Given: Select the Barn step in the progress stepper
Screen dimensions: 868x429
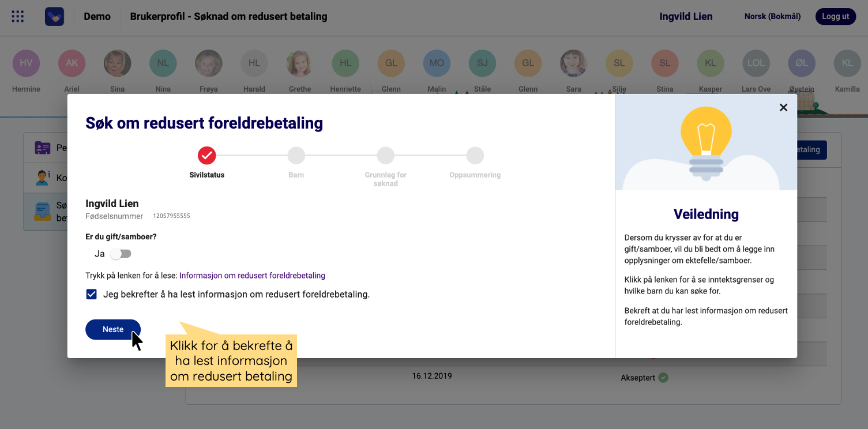Looking at the screenshot, I should (x=296, y=155).
